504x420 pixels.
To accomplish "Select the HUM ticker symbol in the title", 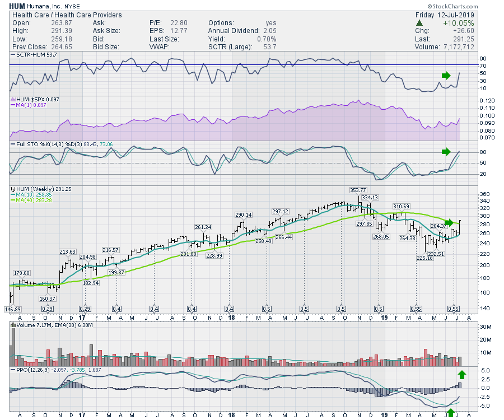I will tap(17, 6).
